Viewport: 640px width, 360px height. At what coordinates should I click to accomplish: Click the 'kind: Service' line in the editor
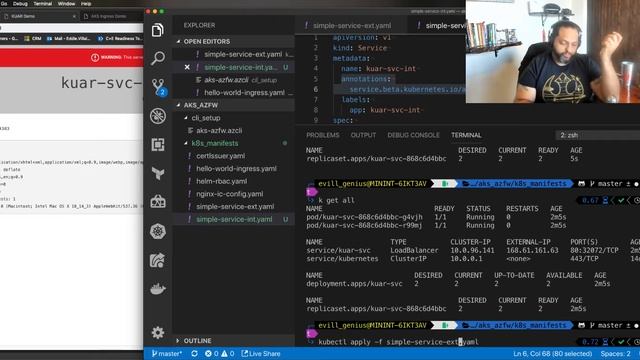(x=360, y=48)
